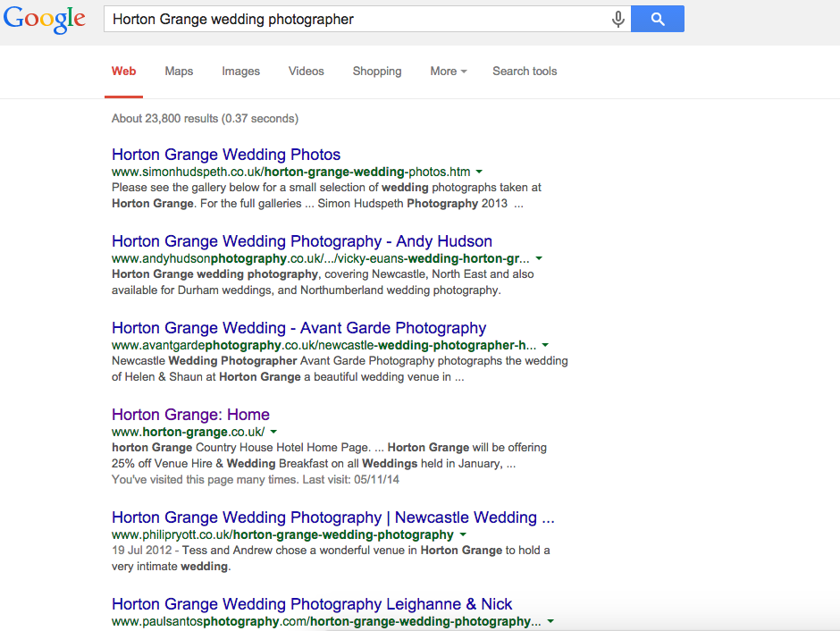Viewport: 840px width, 631px height.
Task: Expand the arrow next to the simonhudspeth.co.uk URL
Action: [479, 172]
